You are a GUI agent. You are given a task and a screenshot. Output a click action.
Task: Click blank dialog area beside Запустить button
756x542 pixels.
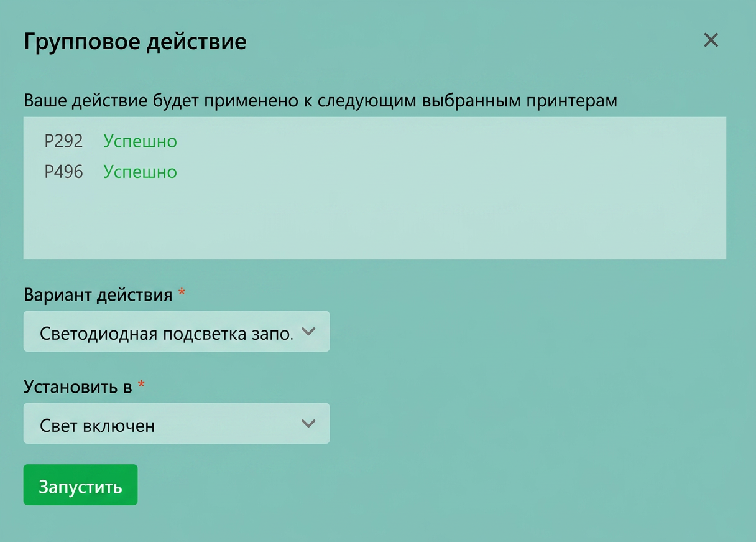(435, 485)
